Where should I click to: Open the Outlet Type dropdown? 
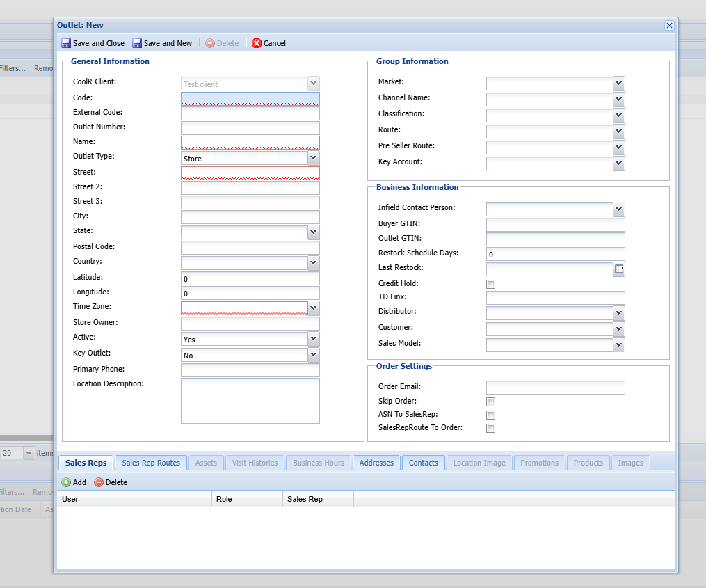pos(313,159)
